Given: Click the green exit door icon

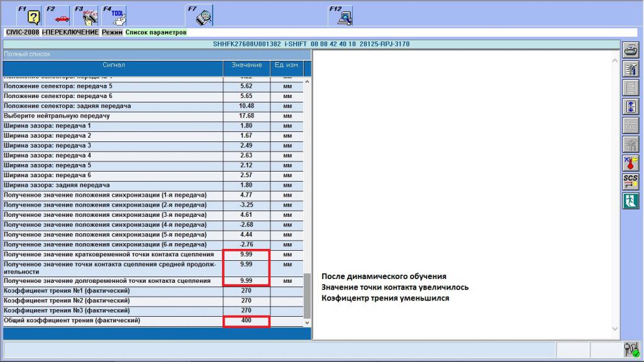Looking at the screenshot, I should 630,200.
